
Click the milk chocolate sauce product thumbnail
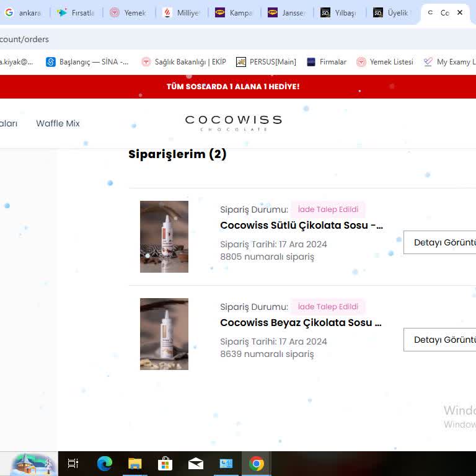[164, 237]
